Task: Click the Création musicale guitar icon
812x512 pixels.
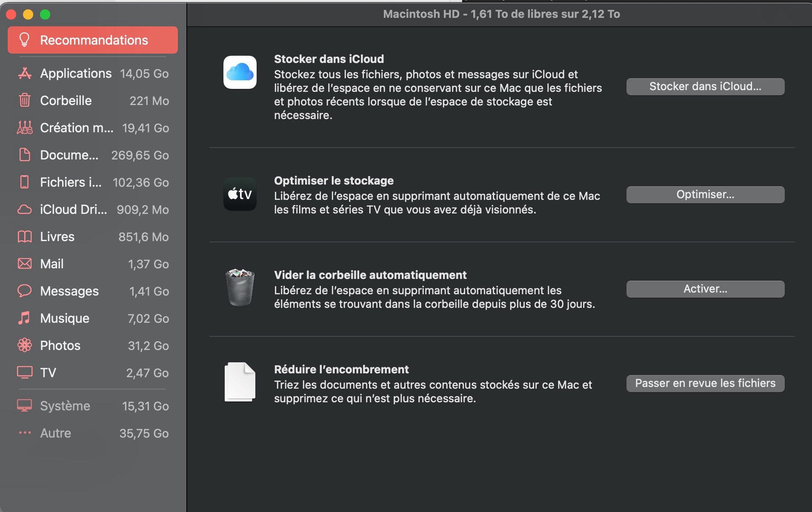Action: point(25,128)
